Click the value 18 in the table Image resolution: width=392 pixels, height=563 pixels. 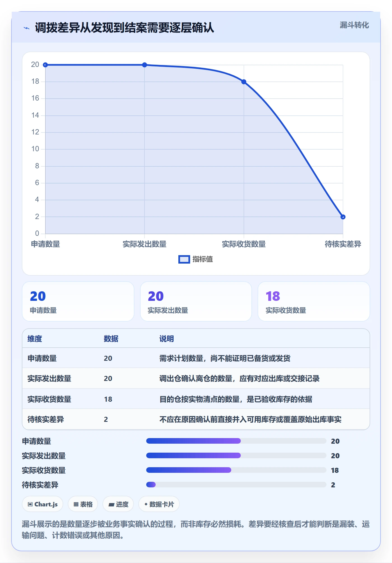point(108,399)
